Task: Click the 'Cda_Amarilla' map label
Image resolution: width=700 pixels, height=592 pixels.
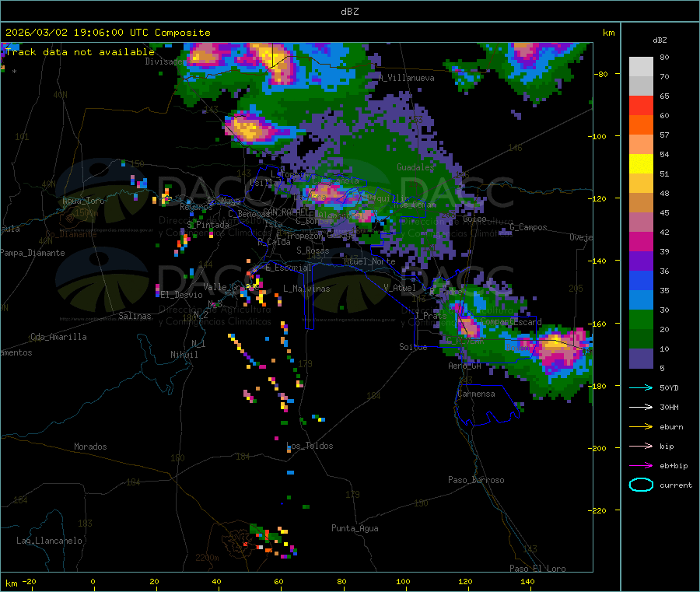Action: [x=58, y=337]
